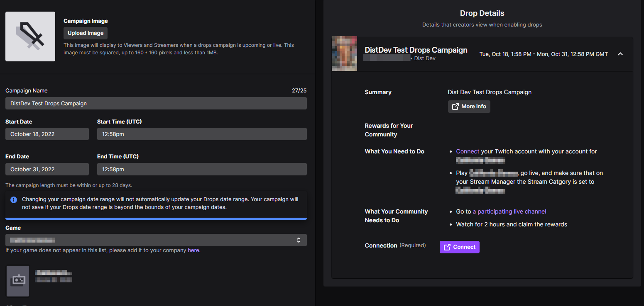The image size is (644, 306).
Task: Open the 'here' link to add your game
Action: (193, 250)
